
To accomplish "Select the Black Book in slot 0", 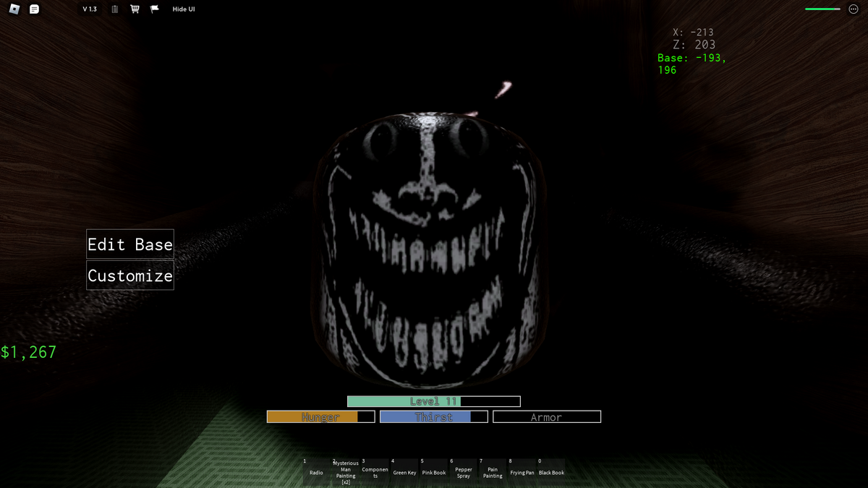I will (x=550, y=469).
